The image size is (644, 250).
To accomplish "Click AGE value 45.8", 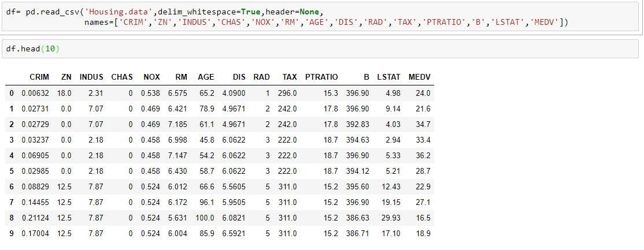I will [x=207, y=140].
